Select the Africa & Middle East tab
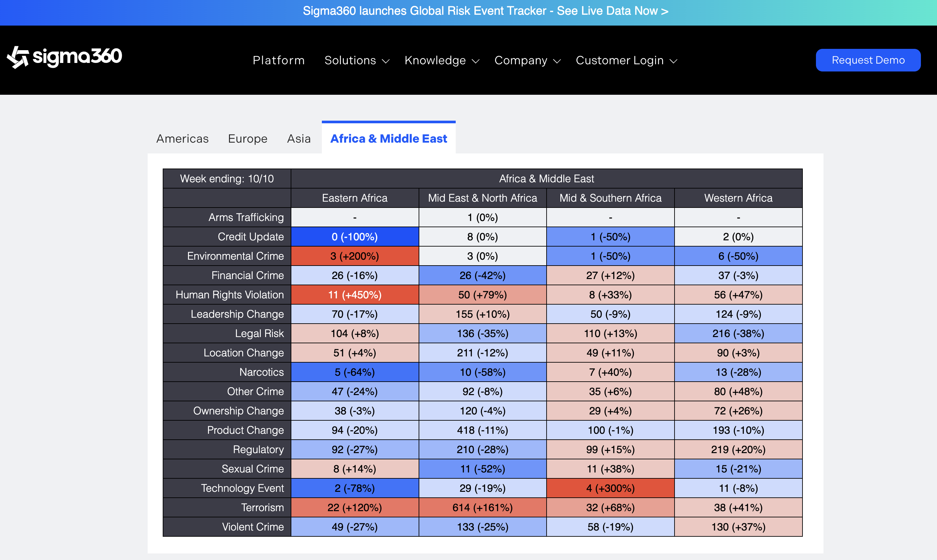This screenshot has width=937, height=560. (x=388, y=138)
